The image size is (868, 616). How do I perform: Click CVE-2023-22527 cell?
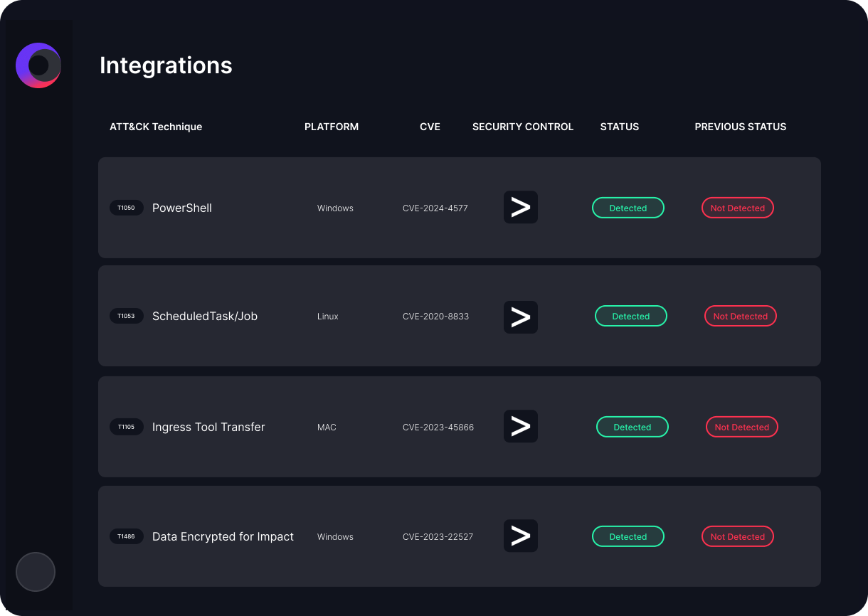pos(438,537)
